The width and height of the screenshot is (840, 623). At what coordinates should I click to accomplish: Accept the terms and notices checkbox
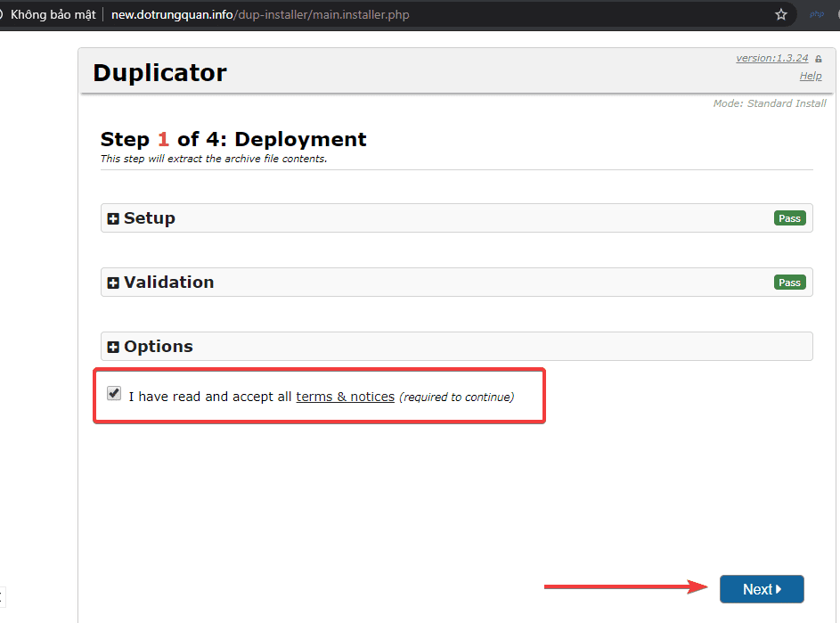click(x=114, y=393)
